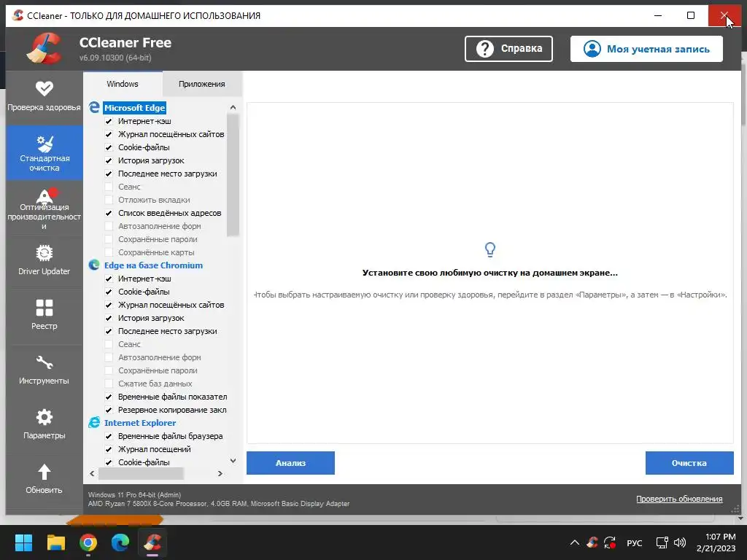Screen dimensions: 747x560
Task: Open Оптимизация производительности section
Action: coord(44,208)
